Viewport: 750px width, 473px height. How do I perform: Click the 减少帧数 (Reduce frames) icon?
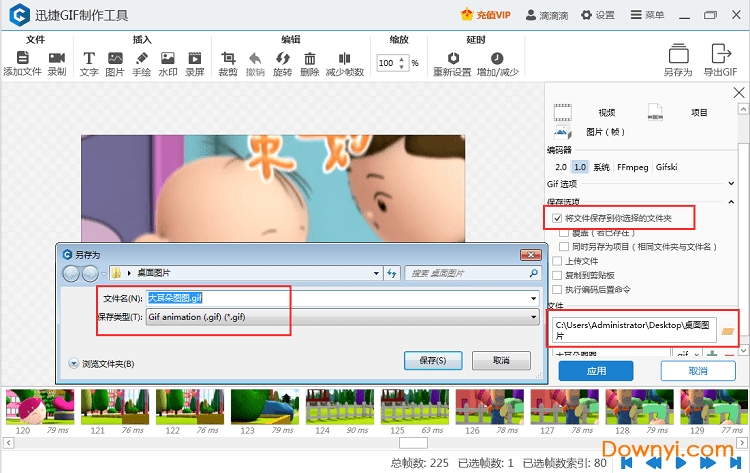coord(344,59)
